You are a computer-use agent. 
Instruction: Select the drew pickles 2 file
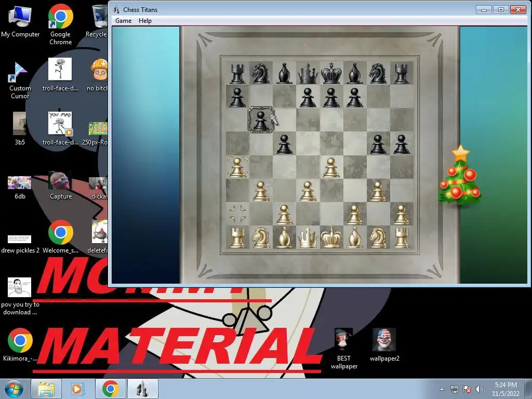tap(20, 244)
